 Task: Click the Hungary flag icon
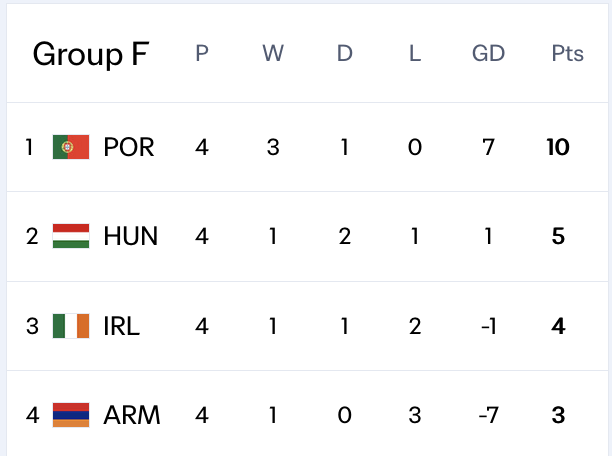click(71, 236)
